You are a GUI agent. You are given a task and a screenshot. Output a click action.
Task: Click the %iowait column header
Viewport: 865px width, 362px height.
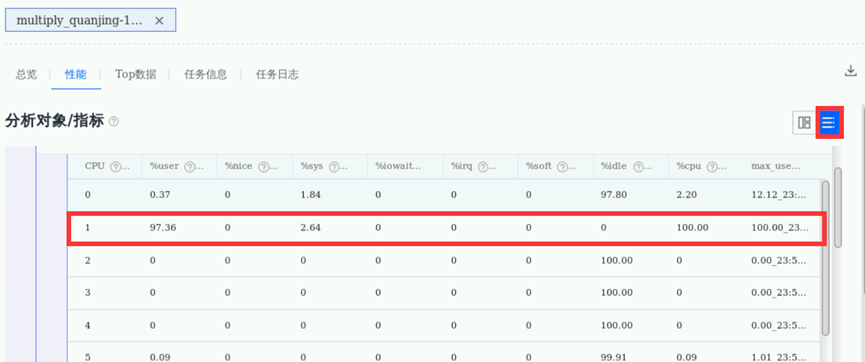click(398, 166)
